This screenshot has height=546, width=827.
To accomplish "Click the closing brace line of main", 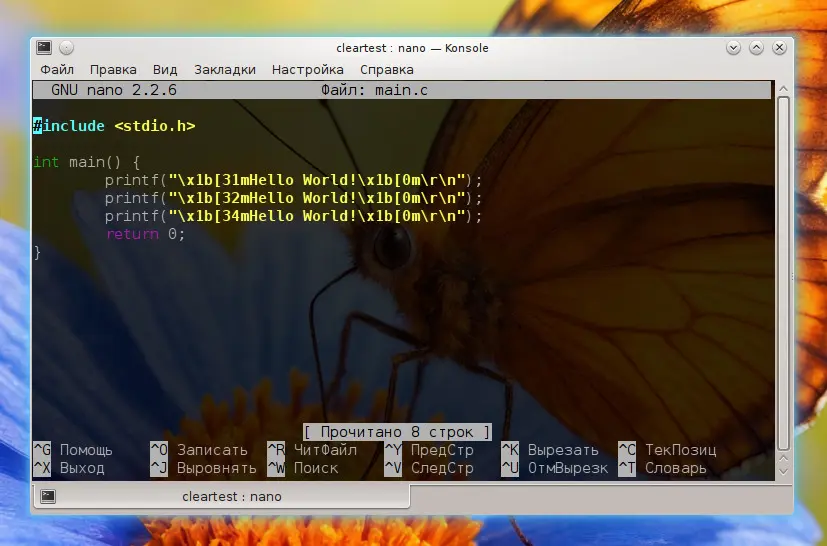I will point(37,252).
